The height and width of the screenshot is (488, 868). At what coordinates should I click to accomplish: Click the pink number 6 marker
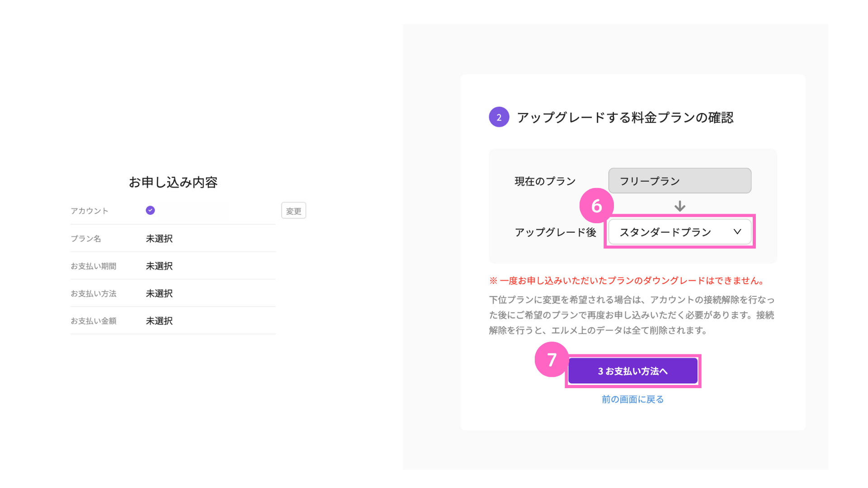pyautogui.click(x=596, y=206)
